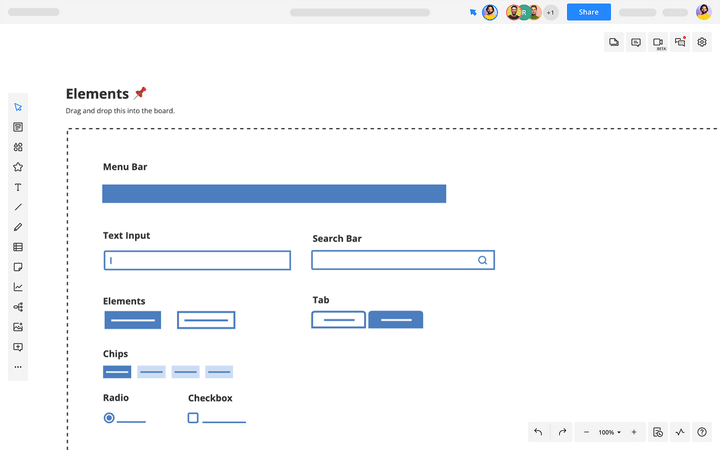Click the star icon in left toolbar
Image resolution: width=720 pixels, height=450 pixels.
pyautogui.click(x=18, y=167)
